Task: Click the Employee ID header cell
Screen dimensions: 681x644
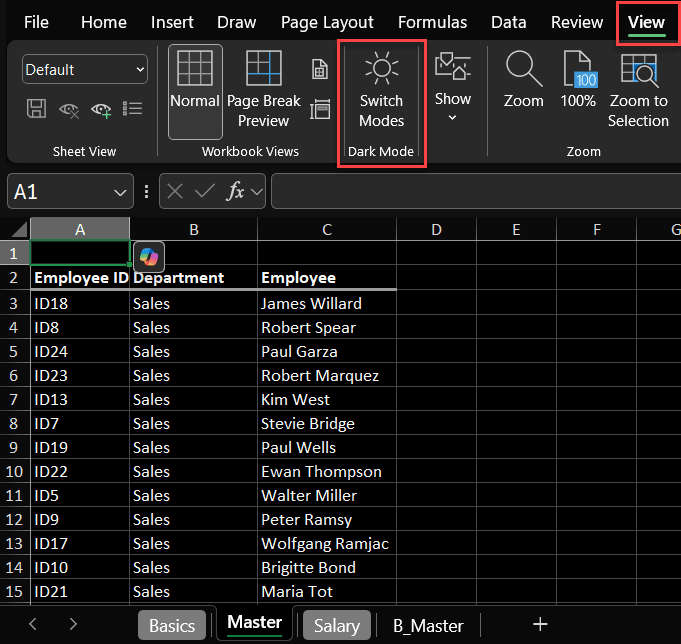Action: 80,277
